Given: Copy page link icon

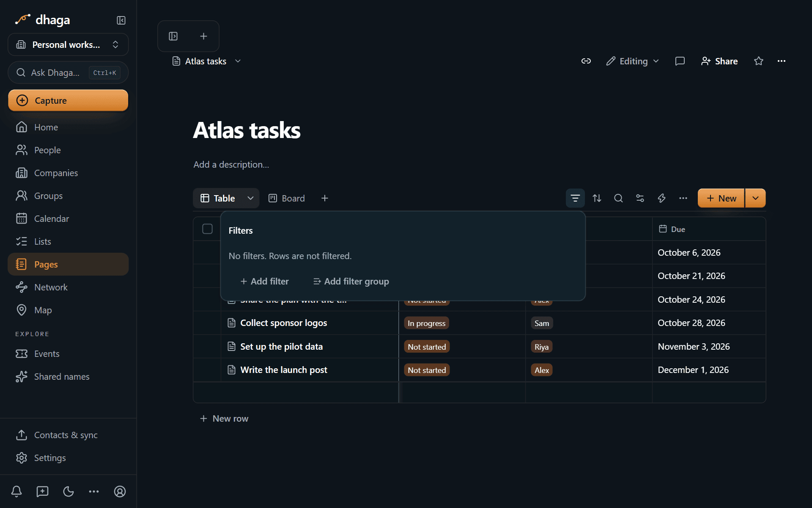Looking at the screenshot, I should [x=586, y=61].
